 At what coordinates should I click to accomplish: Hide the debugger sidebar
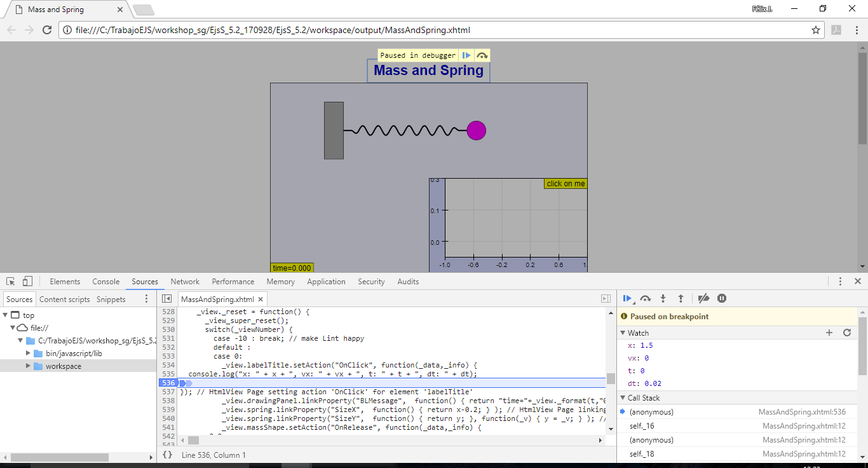(x=606, y=299)
